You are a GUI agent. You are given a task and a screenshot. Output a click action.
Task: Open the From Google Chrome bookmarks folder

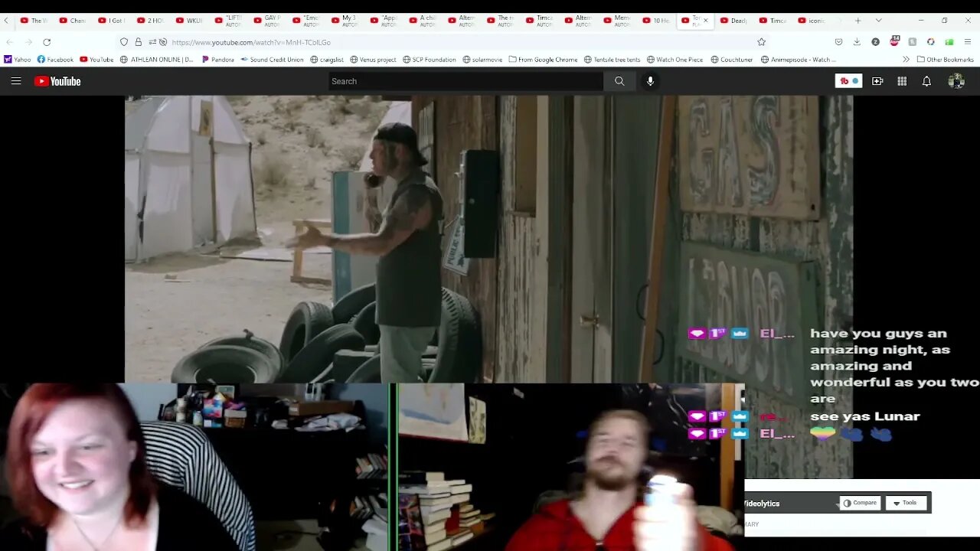coord(543,59)
